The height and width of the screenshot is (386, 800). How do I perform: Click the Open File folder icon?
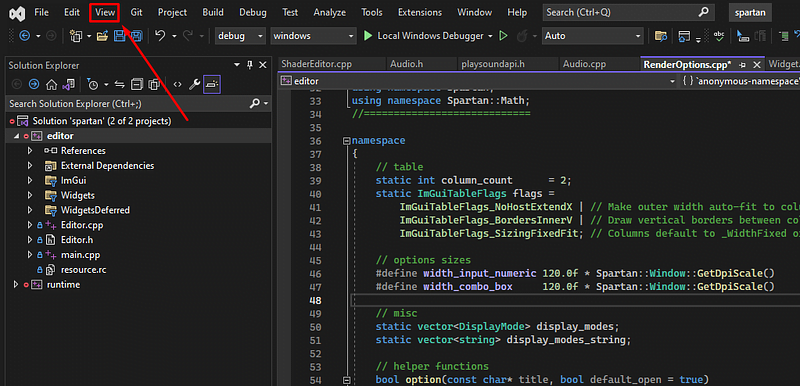tap(102, 36)
